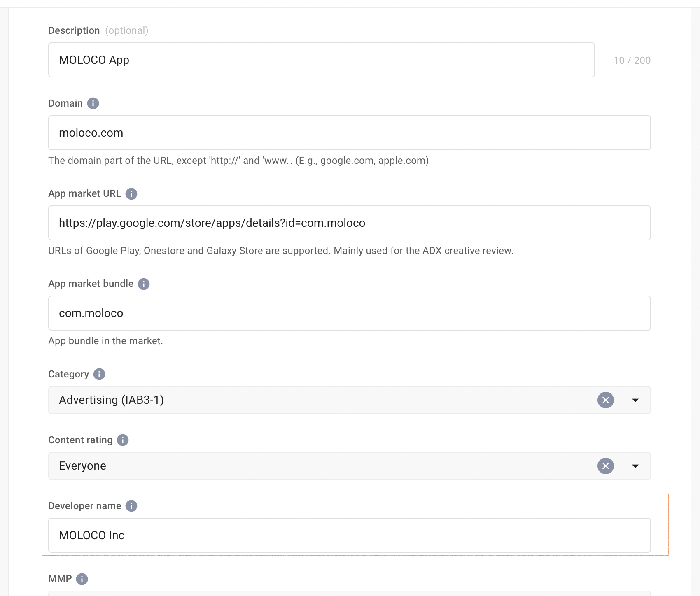Viewport: 700px width, 596px height.
Task: Click the help text about supported store URLs
Action: pyautogui.click(x=281, y=251)
